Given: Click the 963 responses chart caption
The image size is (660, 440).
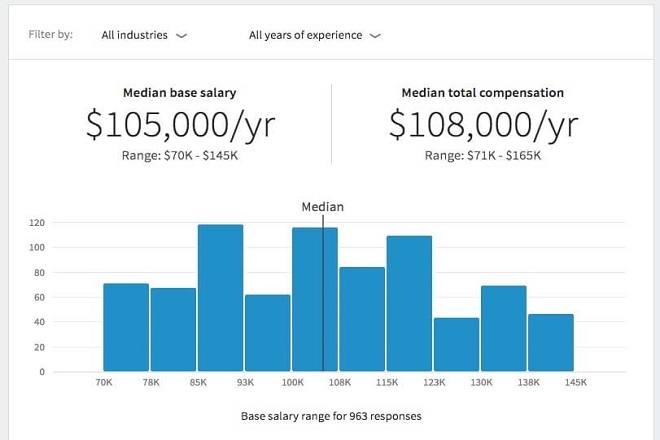Looking at the screenshot, I should [330, 415].
